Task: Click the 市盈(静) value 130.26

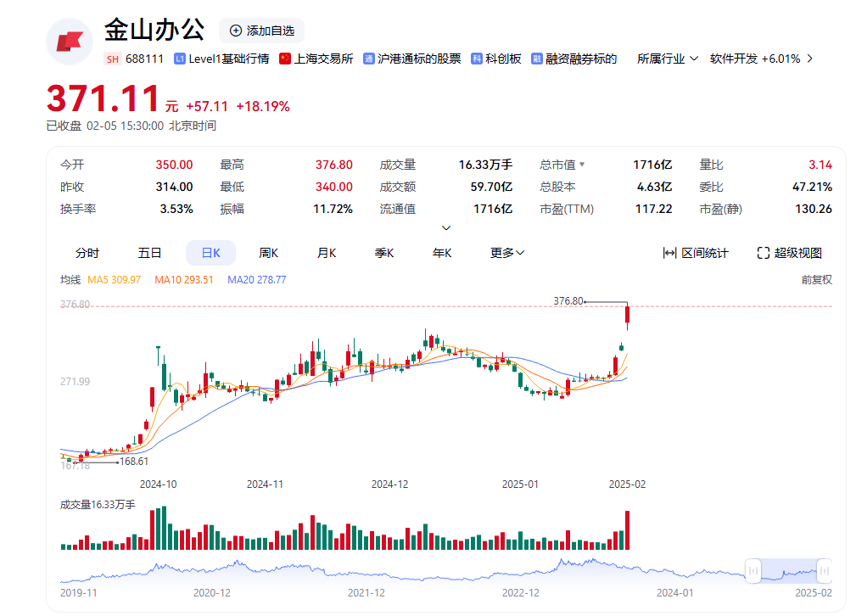Action: [814, 209]
